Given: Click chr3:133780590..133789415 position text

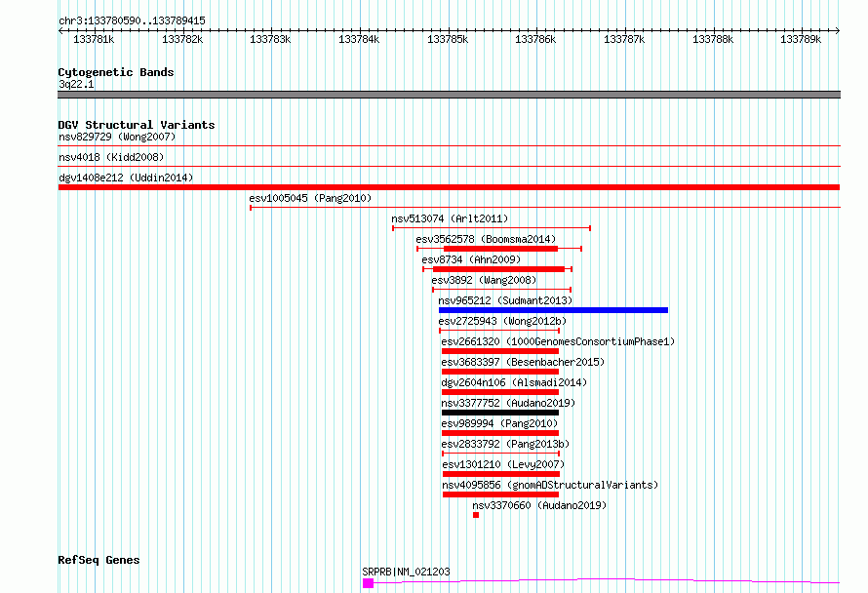Looking at the screenshot, I should [x=132, y=20].
